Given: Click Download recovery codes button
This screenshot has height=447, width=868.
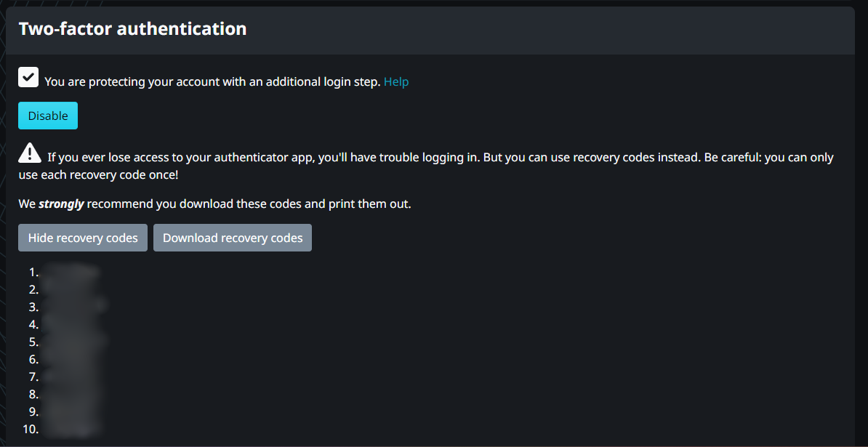Looking at the screenshot, I should pyautogui.click(x=233, y=238).
